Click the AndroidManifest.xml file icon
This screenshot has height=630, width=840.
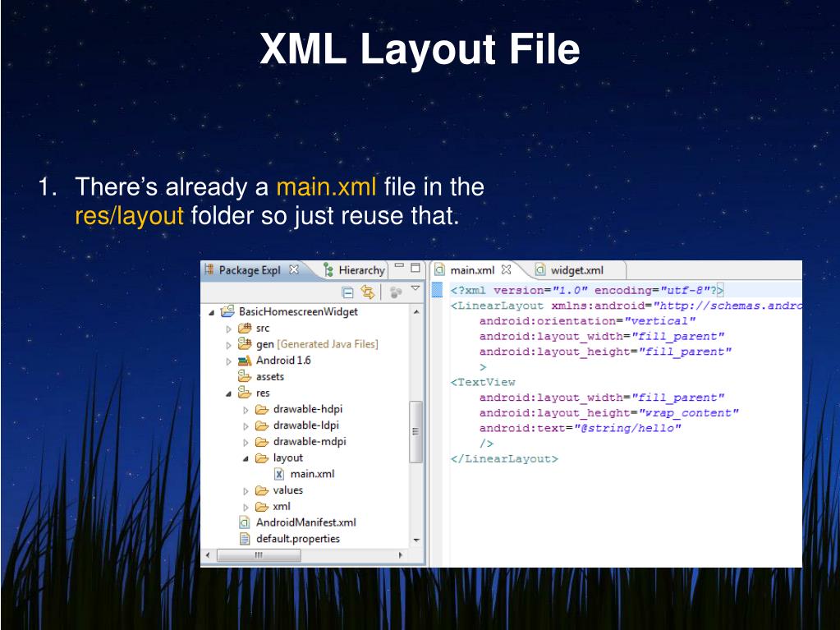point(245,522)
